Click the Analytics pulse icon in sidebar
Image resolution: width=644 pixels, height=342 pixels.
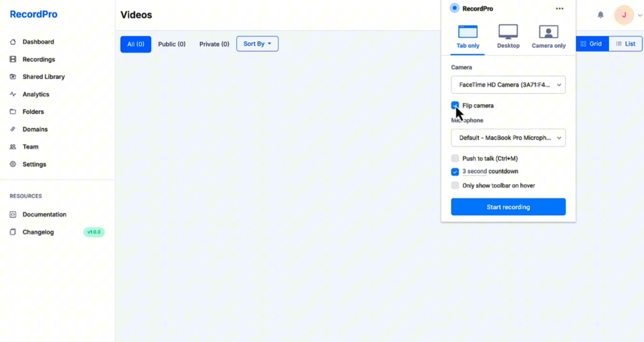tap(13, 94)
